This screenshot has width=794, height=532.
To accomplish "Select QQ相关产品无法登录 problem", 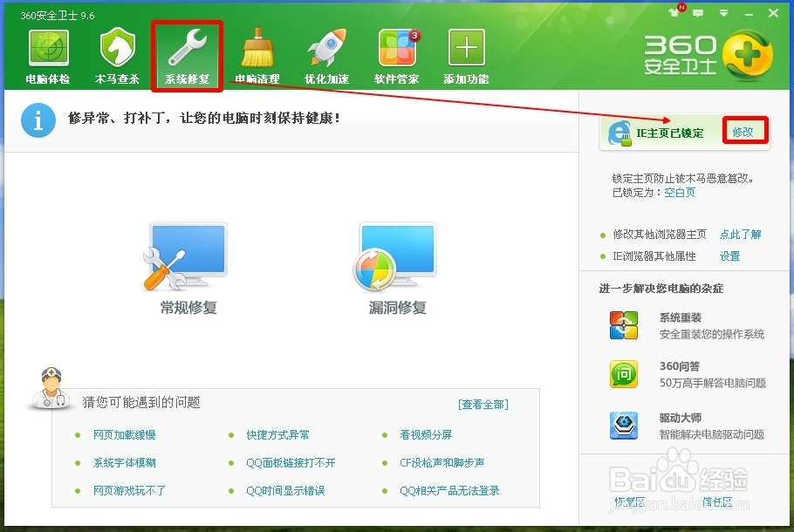I will pyautogui.click(x=449, y=490).
